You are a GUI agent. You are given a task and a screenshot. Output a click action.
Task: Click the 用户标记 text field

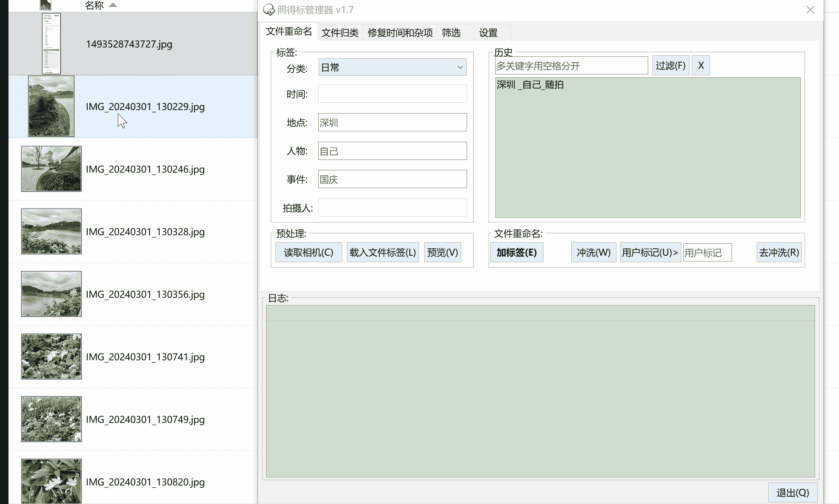(x=707, y=253)
